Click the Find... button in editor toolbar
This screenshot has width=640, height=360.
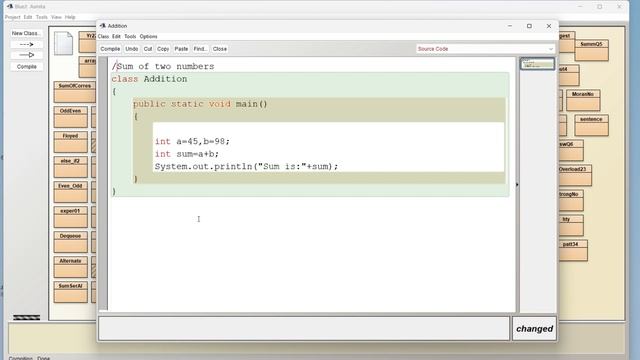pos(200,49)
